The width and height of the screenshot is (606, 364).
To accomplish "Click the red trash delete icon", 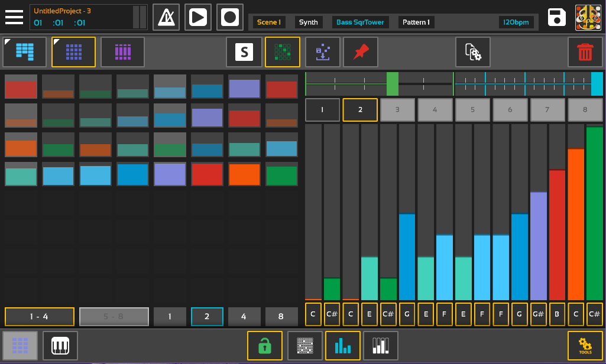I will (585, 52).
